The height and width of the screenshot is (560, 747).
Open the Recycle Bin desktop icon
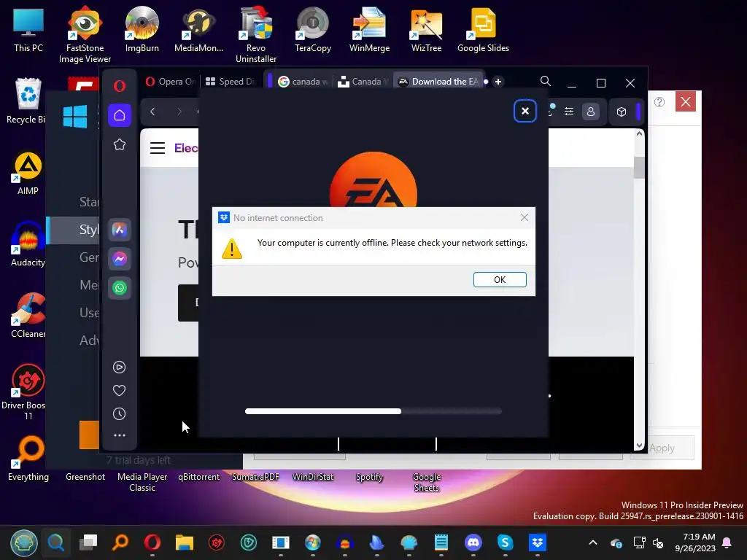tap(27, 101)
